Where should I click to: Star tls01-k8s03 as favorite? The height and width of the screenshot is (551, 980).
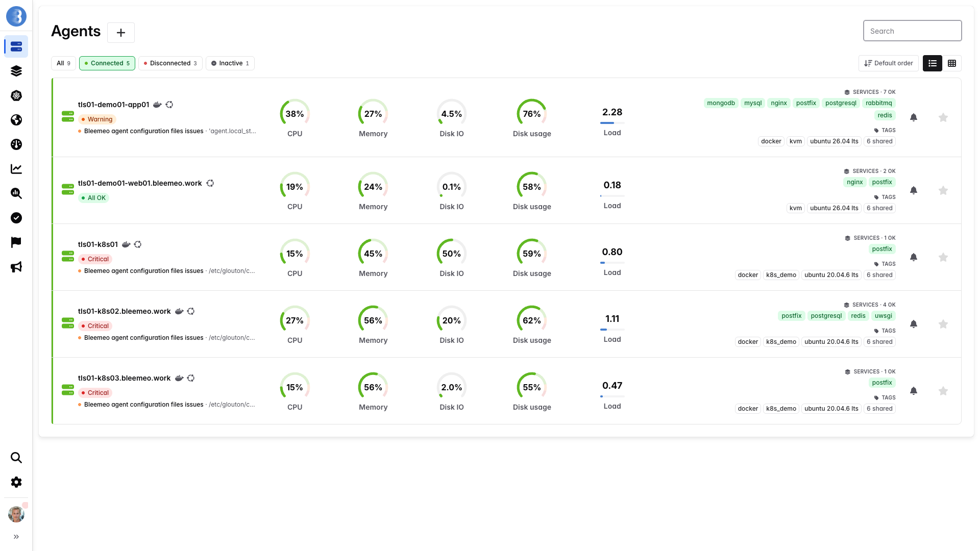pyautogui.click(x=943, y=391)
